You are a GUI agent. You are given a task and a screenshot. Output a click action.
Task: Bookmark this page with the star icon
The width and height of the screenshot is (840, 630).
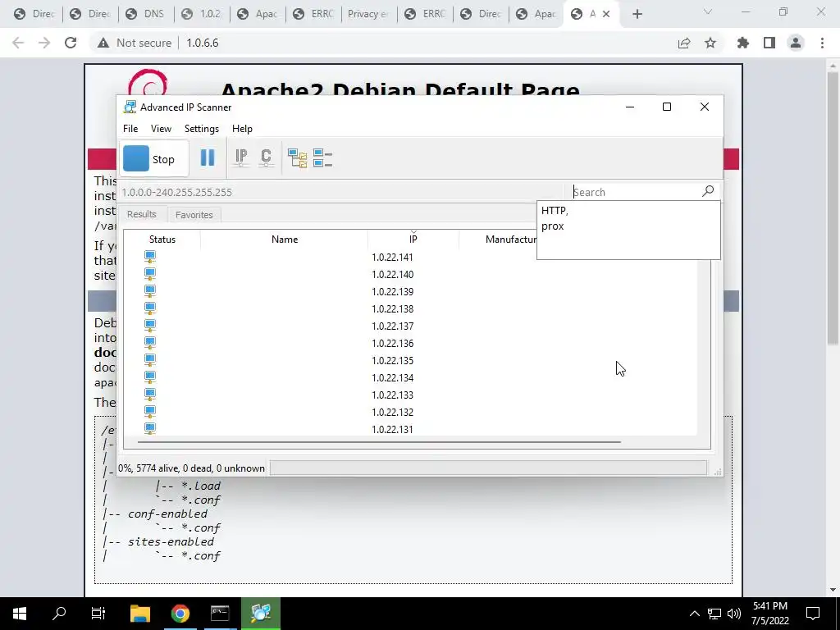[x=710, y=43]
